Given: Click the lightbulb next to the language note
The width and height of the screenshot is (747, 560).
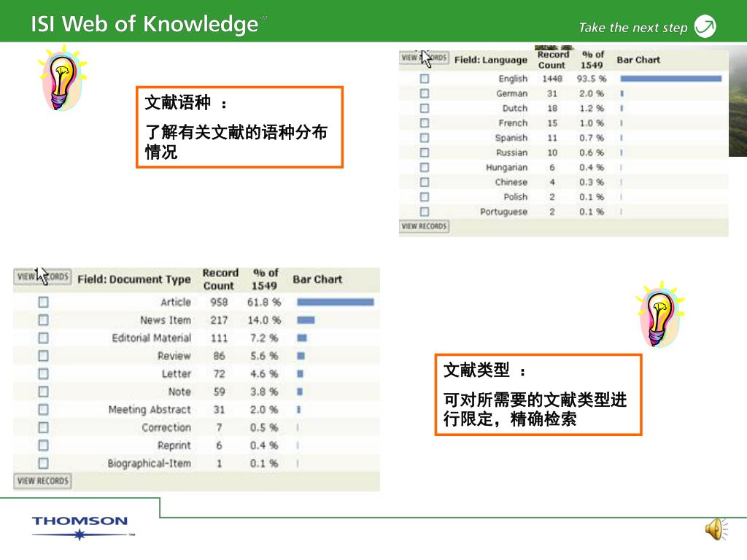Looking at the screenshot, I should 63,79.
